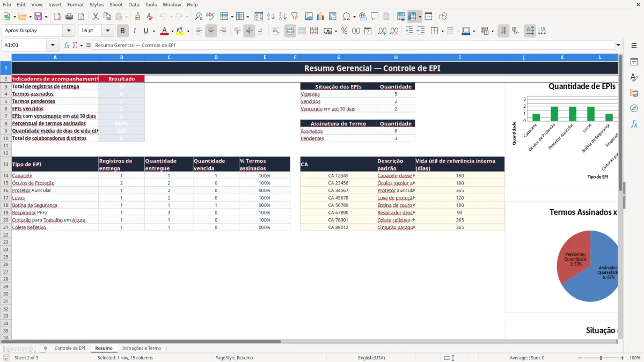Toggle Wrap Text button
This screenshot has width=644, height=362.
pos(276,31)
